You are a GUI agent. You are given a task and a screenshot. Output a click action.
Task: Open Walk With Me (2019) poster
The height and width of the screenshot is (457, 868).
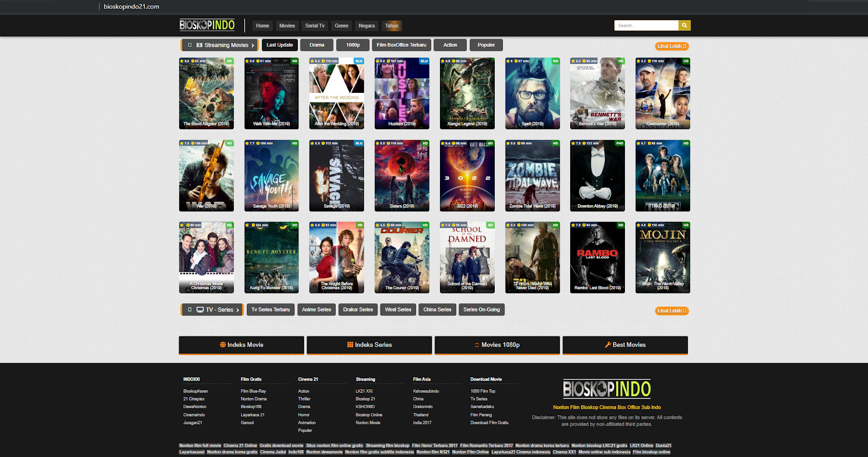click(272, 93)
